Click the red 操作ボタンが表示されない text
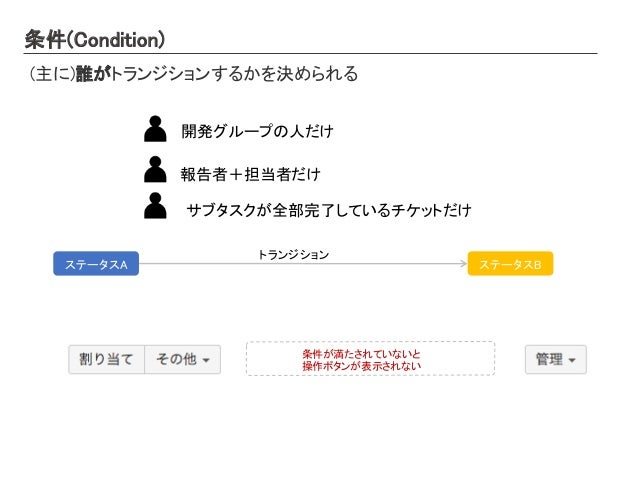 [x=362, y=366]
